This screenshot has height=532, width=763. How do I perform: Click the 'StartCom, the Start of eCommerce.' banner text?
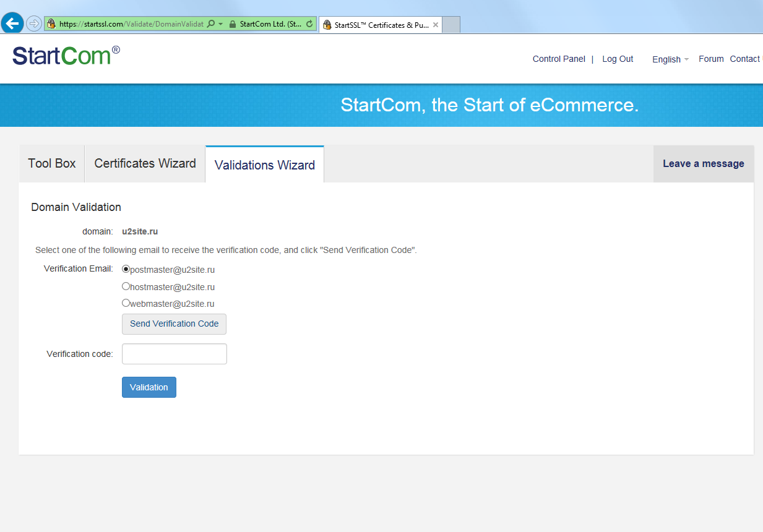click(489, 105)
